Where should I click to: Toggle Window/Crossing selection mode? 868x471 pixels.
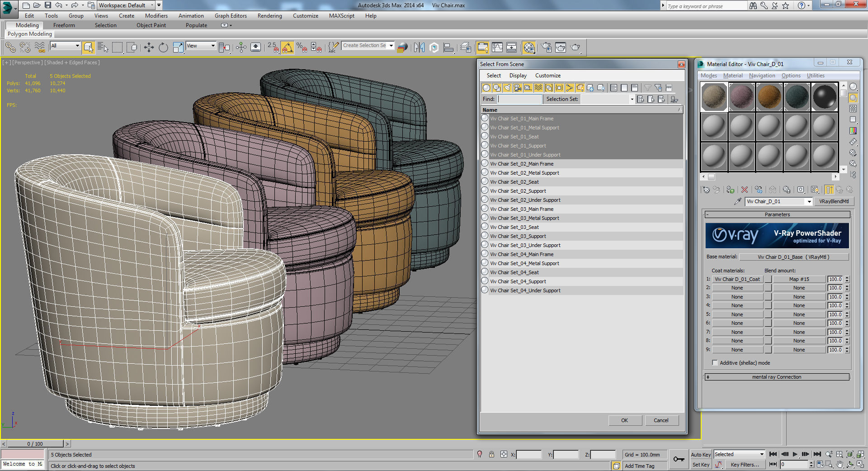click(x=132, y=47)
